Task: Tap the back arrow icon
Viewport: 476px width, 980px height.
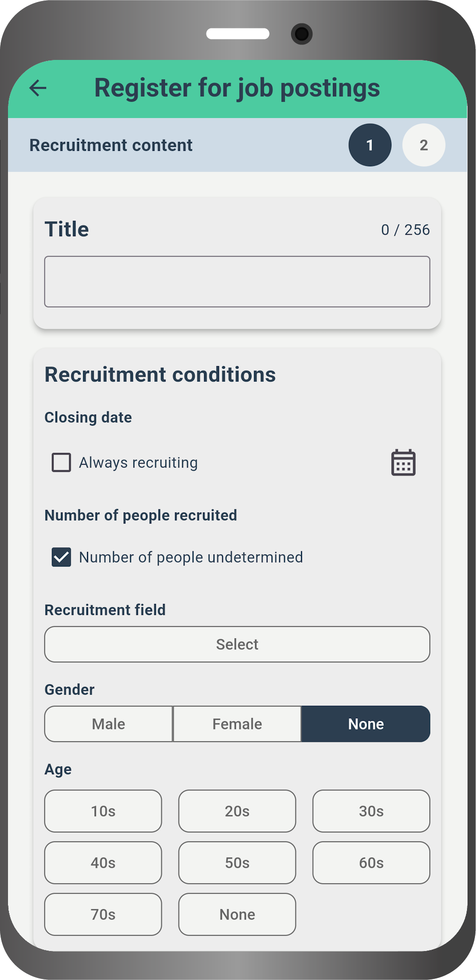Action: 38,88
